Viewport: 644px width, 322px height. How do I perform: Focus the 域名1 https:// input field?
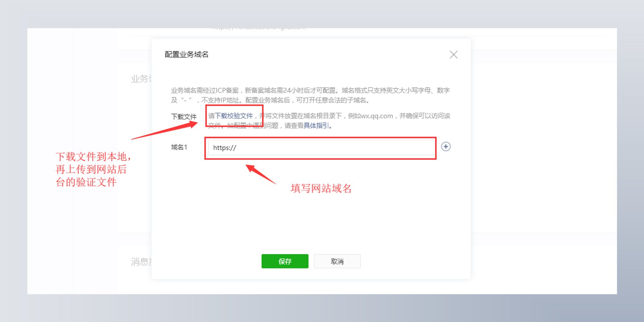(321, 148)
